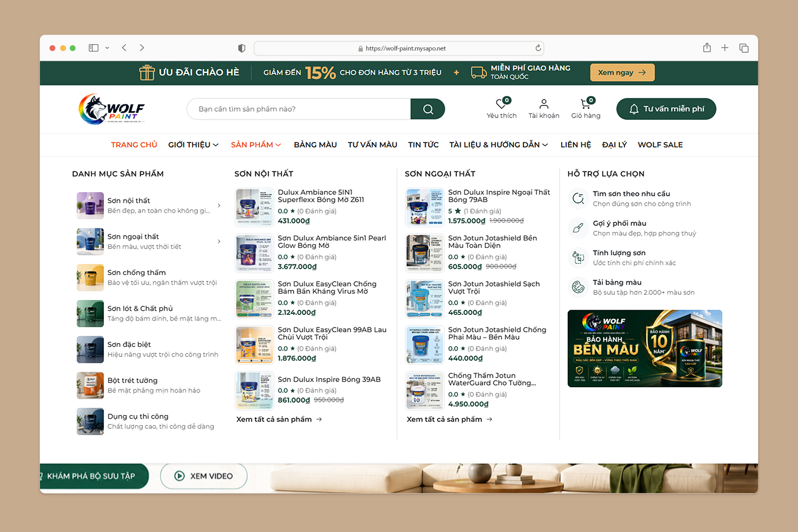
Task: Click the search magnifier button
Action: [x=428, y=109]
